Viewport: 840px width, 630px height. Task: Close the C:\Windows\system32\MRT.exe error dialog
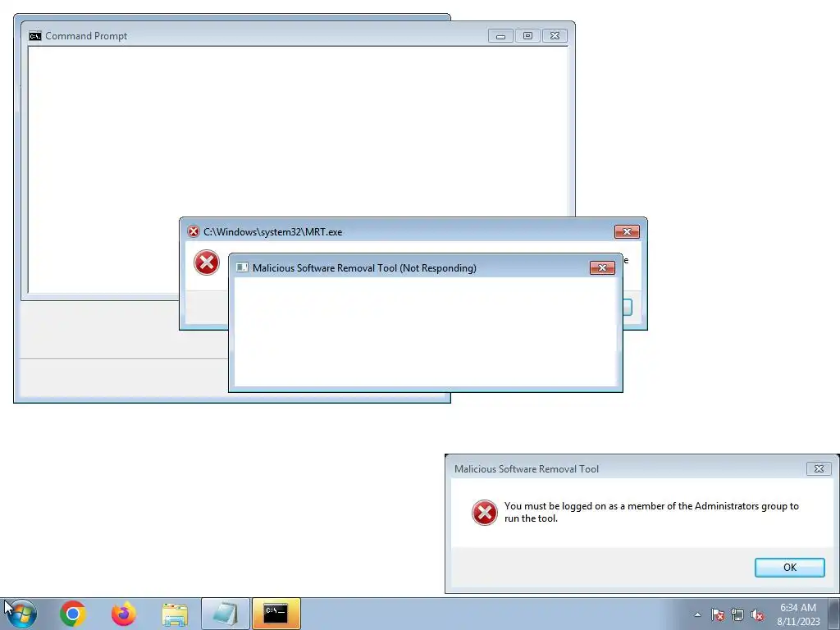click(x=627, y=231)
